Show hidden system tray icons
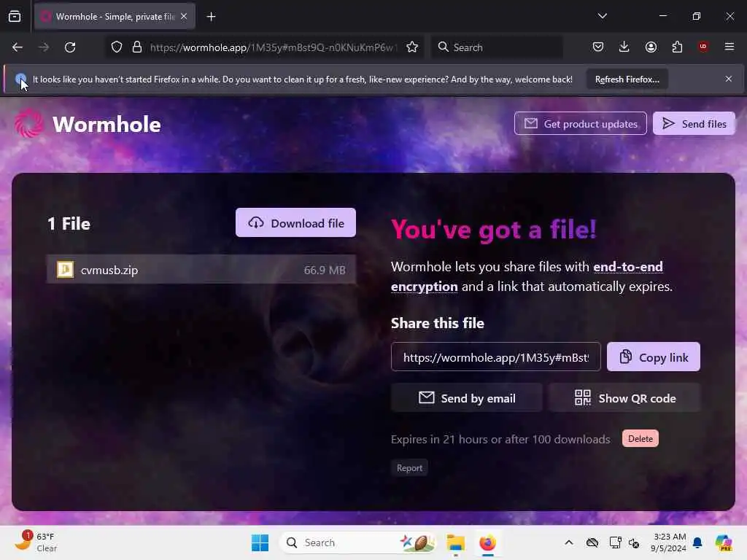Viewport: 747px width, 560px height. [568, 542]
